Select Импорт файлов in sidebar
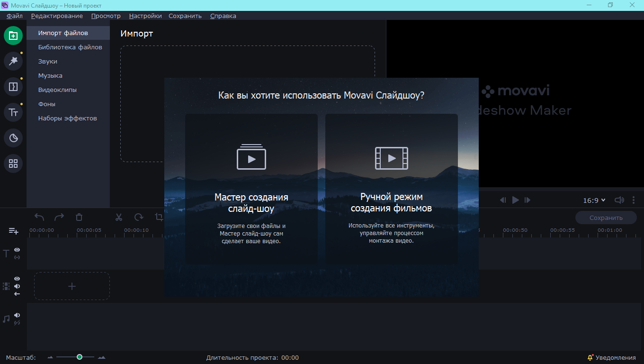644x364 pixels. pos(68,33)
